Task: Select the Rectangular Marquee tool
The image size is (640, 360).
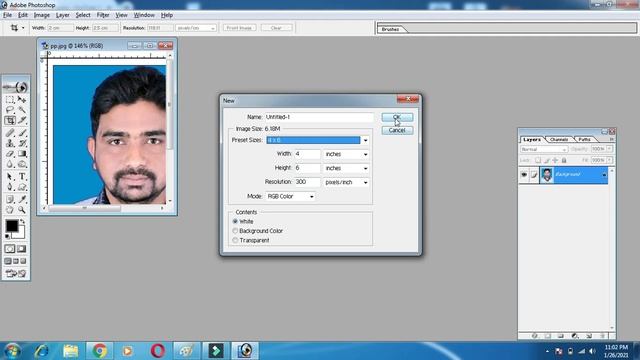Action: pos(10,99)
